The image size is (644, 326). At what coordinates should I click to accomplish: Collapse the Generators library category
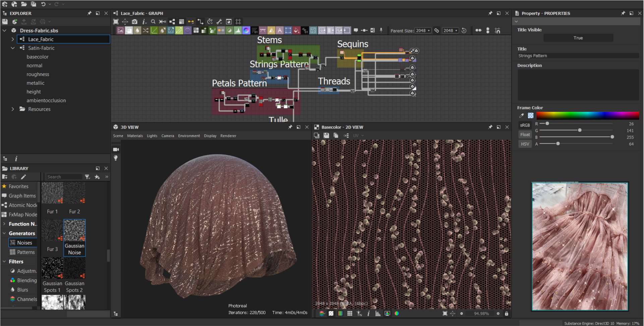(x=4, y=233)
